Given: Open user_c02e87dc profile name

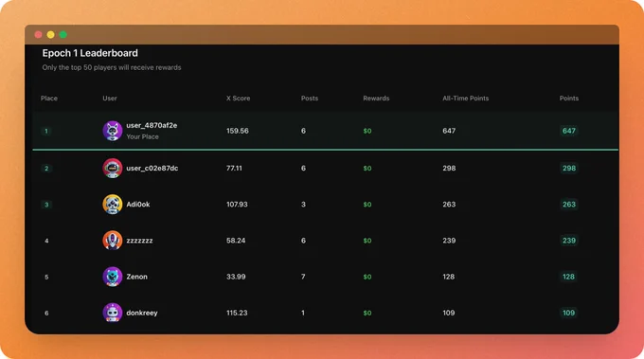Looking at the screenshot, I should 152,168.
